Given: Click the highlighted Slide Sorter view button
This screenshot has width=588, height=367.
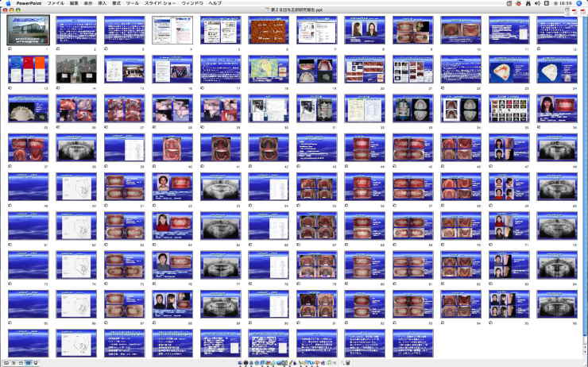Looking at the screenshot, I should tap(29, 362).
